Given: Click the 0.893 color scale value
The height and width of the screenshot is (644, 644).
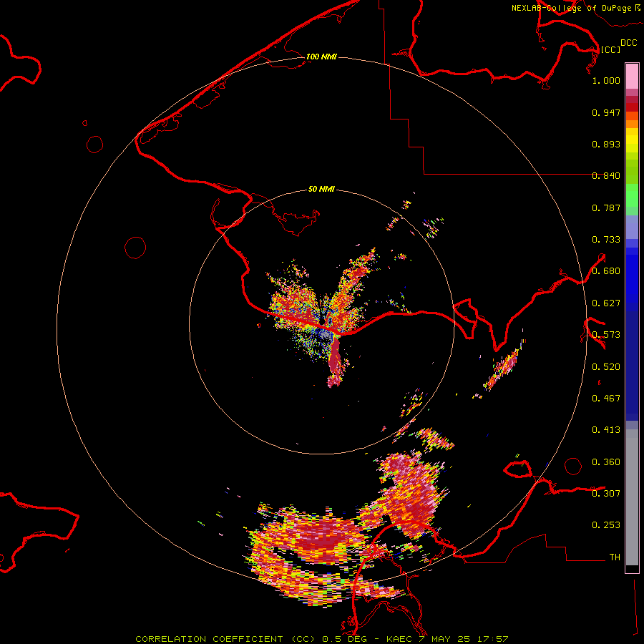Looking at the screenshot, I should (606, 144).
